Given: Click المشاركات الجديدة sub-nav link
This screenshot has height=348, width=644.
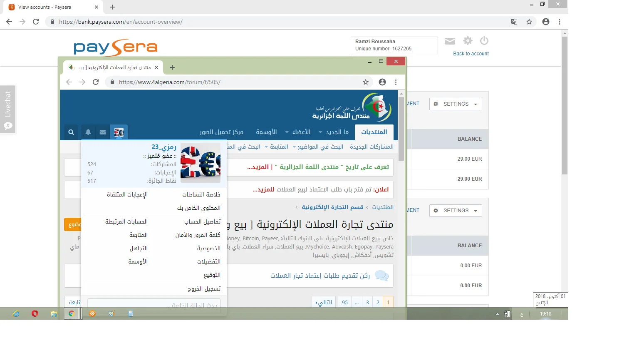Looking at the screenshot, I should pos(372,147).
